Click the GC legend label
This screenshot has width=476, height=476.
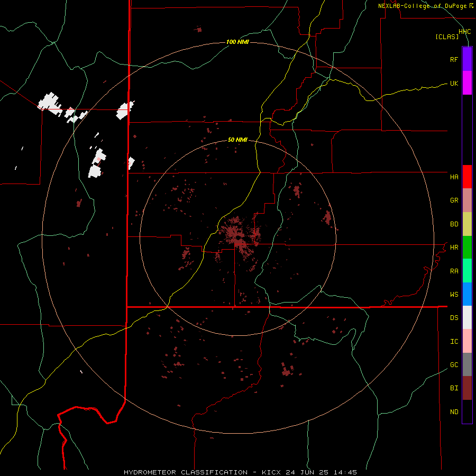tap(454, 365)
